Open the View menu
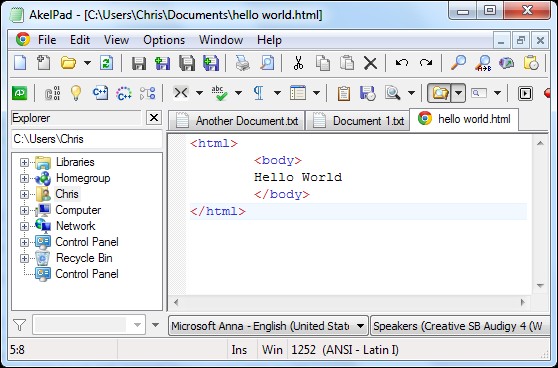 116,40
